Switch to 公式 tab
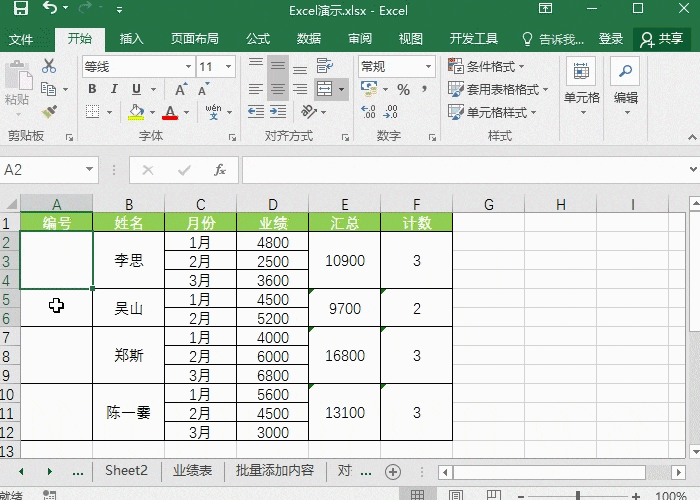The width and height of the screenshot is (700, 500). click(258, 39)
